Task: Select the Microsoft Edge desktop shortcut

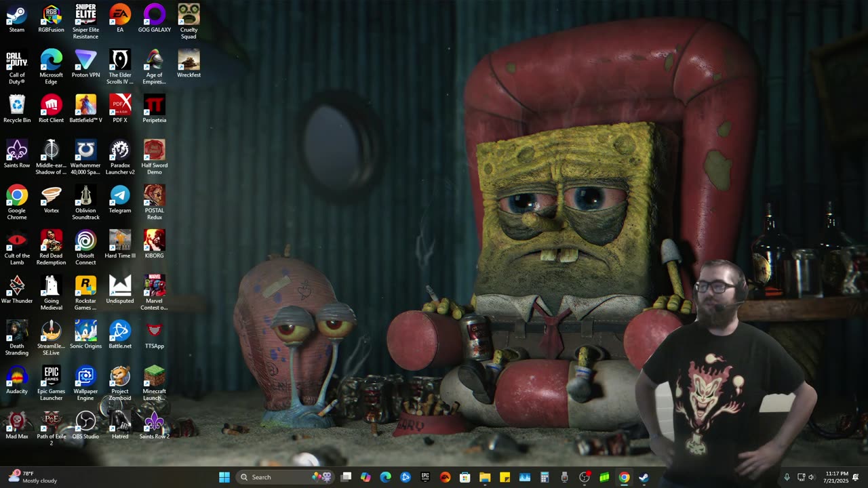Action: 52,67
